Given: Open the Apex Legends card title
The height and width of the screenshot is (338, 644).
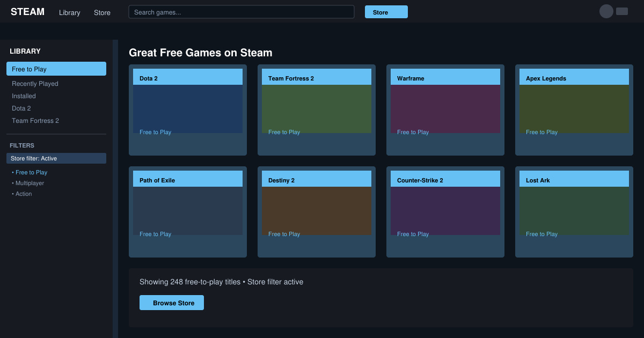Looking at the screenshot, I should [574, 77].
